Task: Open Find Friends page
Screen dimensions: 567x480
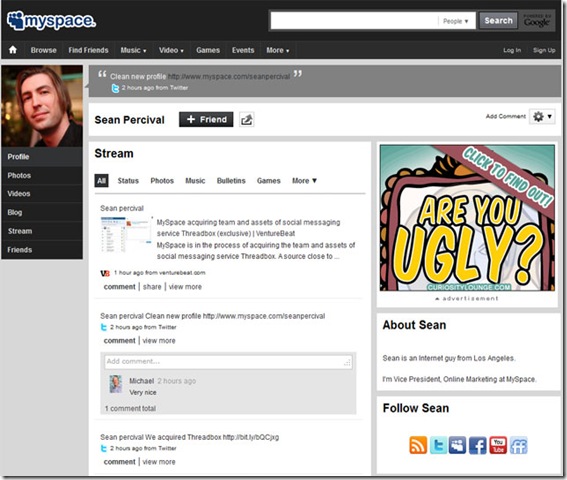Action: [89, 50]
